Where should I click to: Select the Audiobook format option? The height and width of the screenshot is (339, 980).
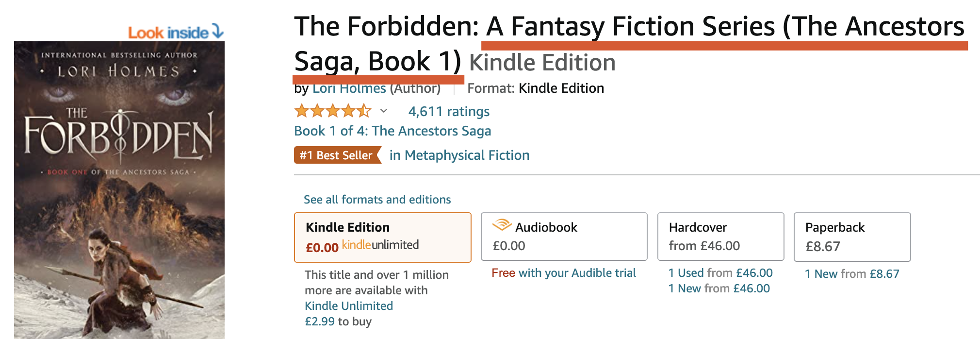click(564, 237)
